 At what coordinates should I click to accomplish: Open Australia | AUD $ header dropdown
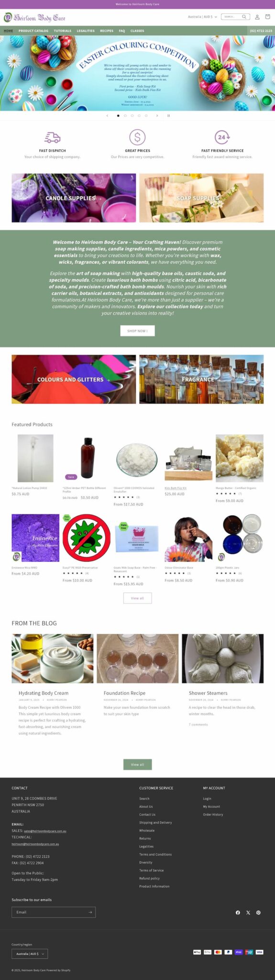(x=202, y=17)
